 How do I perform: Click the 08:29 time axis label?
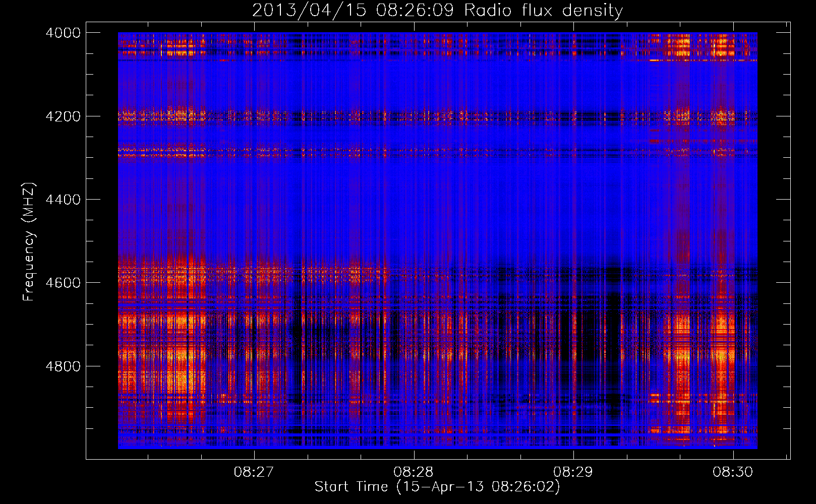point(573,472)
